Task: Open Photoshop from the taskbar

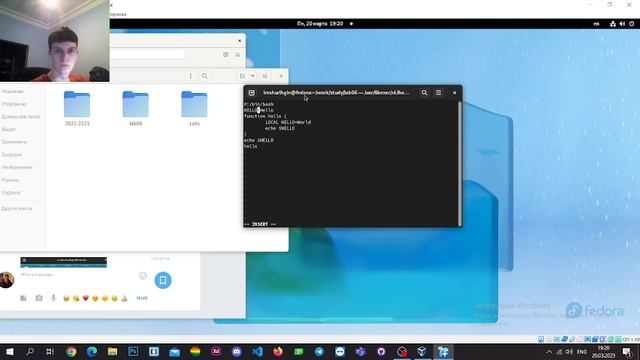Action: pyautogui.click(x=133, y=351)
